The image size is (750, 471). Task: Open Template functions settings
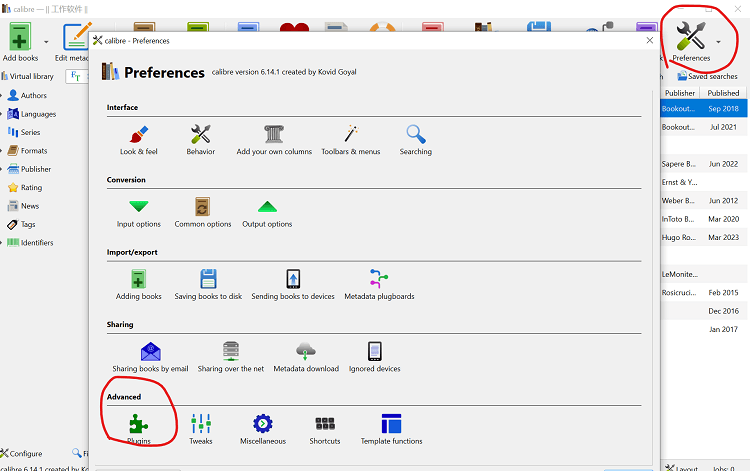(391, 429)
